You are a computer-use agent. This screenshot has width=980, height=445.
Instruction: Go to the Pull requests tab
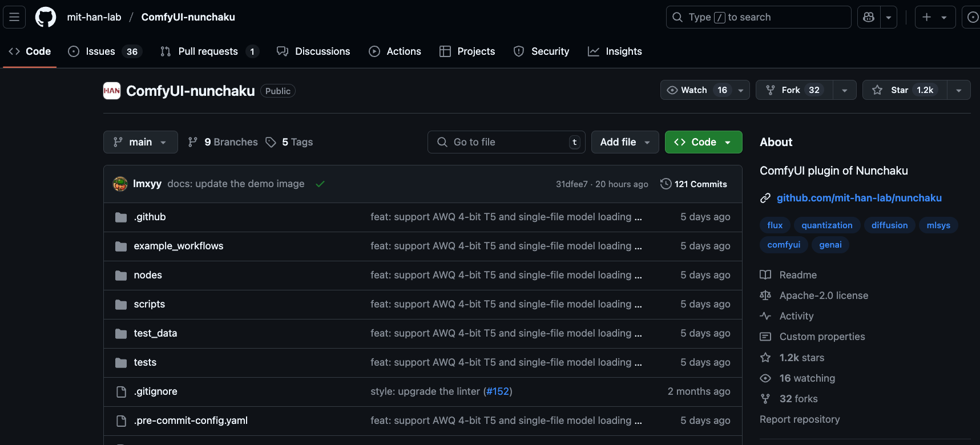[x=209, y=51]
